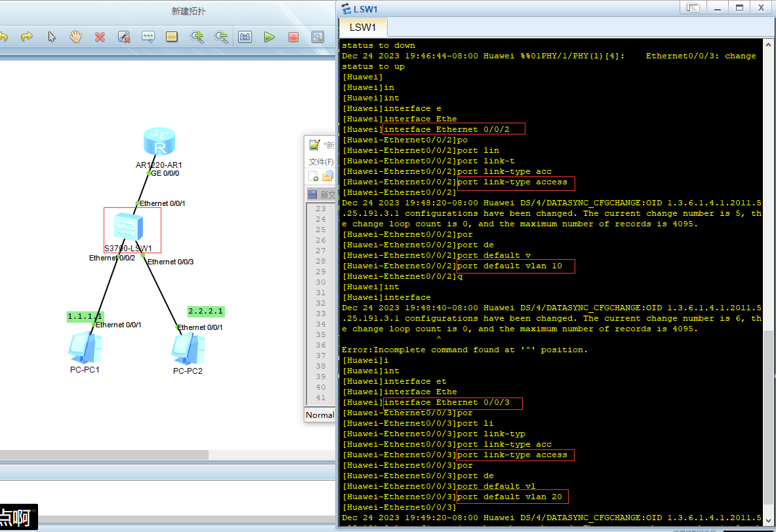Close the LSW1 terminal window
776x532 pixels.
761,7
